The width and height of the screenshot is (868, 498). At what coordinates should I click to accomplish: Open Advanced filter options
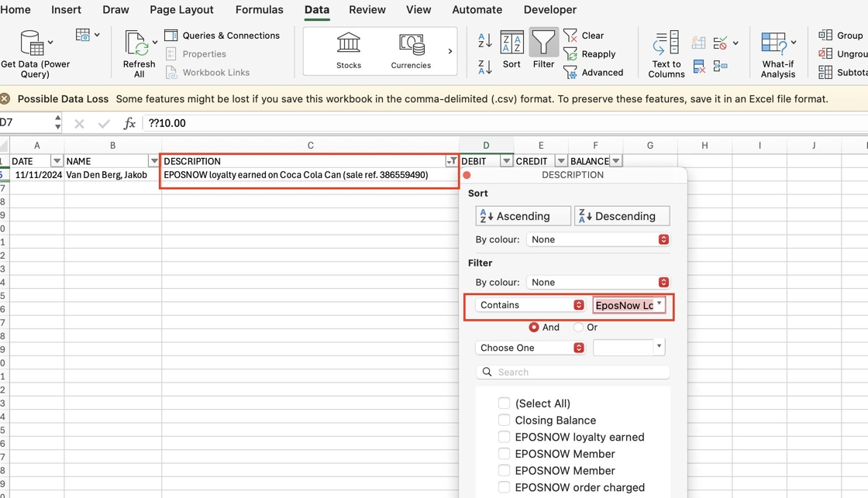pyautogui.click(x=594, y=72)
